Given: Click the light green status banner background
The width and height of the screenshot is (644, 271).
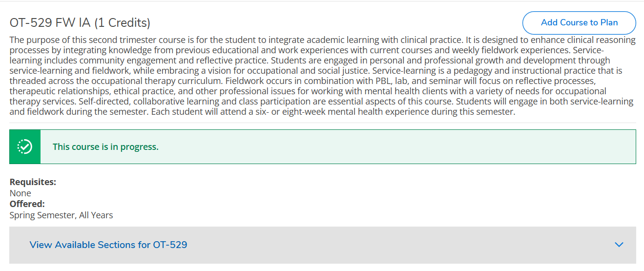Looking at the screenshot, I should (x=391, y=146).
